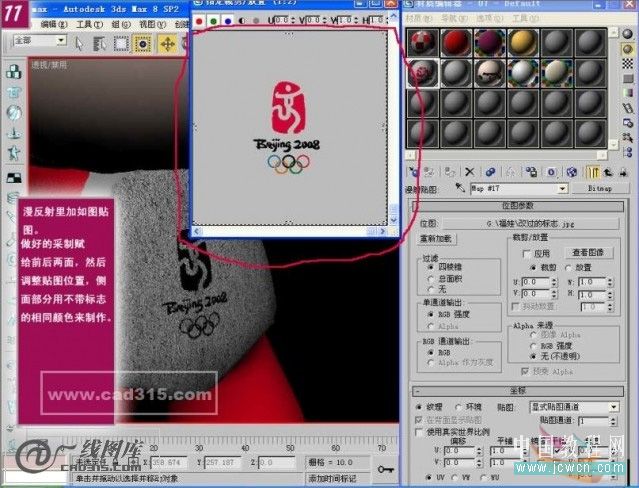Select the 总面积 filtering radio button
This screenshot has width=639, height=488.
tap(430, 279)
